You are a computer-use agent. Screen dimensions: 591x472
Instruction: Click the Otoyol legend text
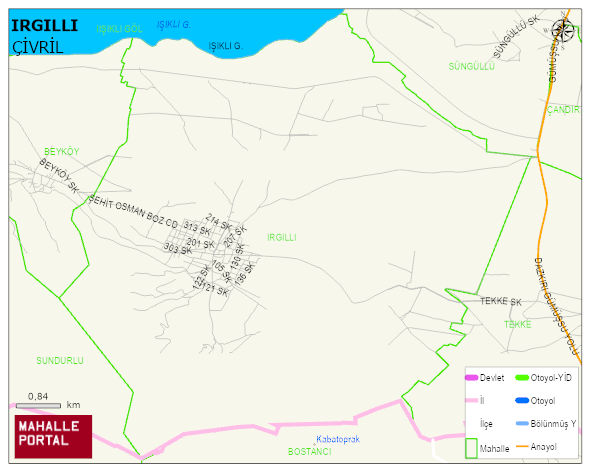point(543,401)
